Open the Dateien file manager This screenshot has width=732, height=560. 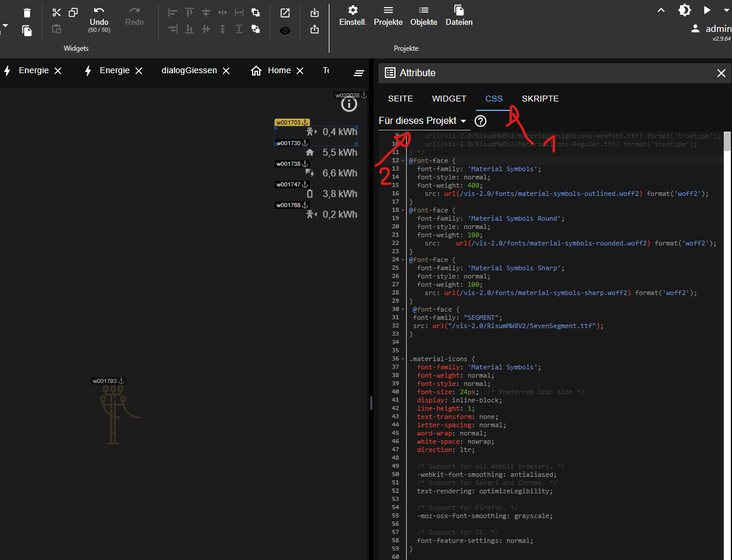click(x=459, y=16)
